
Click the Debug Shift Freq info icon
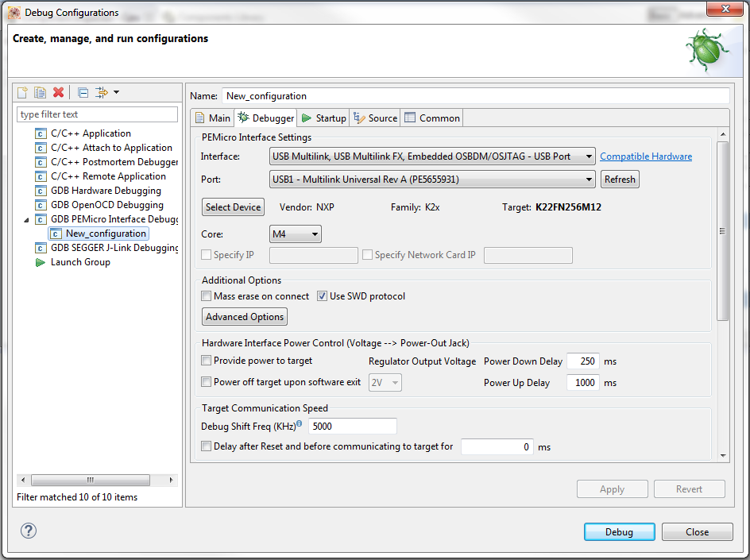[300, 424]
